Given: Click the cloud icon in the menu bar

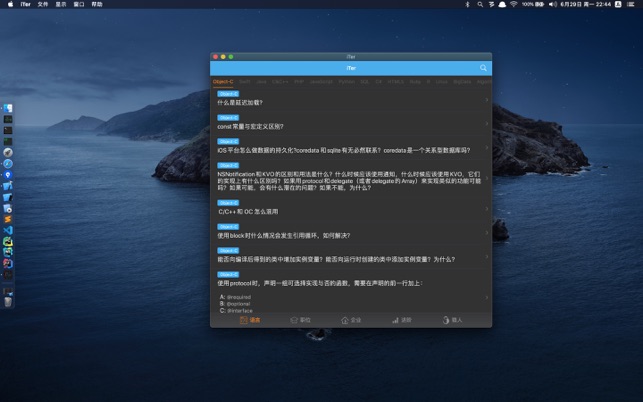Looking at the screenshot, I should [502, 4].
